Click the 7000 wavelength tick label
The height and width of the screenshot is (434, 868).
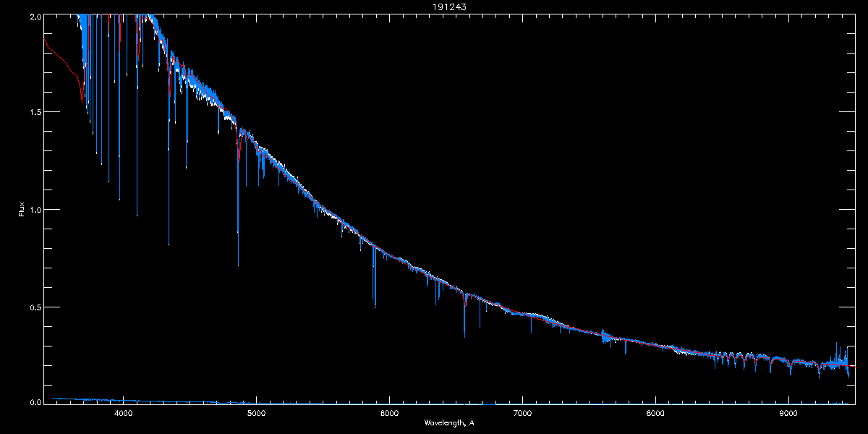522,412
